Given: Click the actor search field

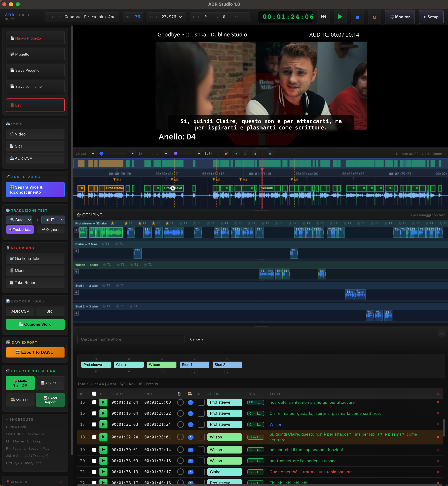Looking at the screenshot, I should (131, 339).
